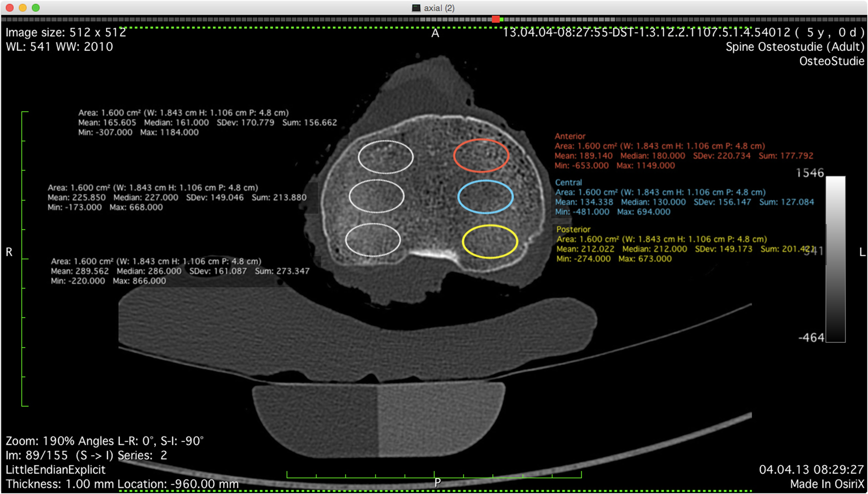Select the white ROI with mean 225.850
Viewport: 868px width, 494px height.
tap(376, 196)
